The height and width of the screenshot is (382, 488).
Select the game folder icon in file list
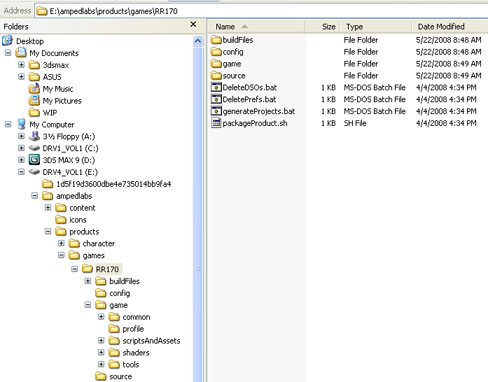point(216,64)
